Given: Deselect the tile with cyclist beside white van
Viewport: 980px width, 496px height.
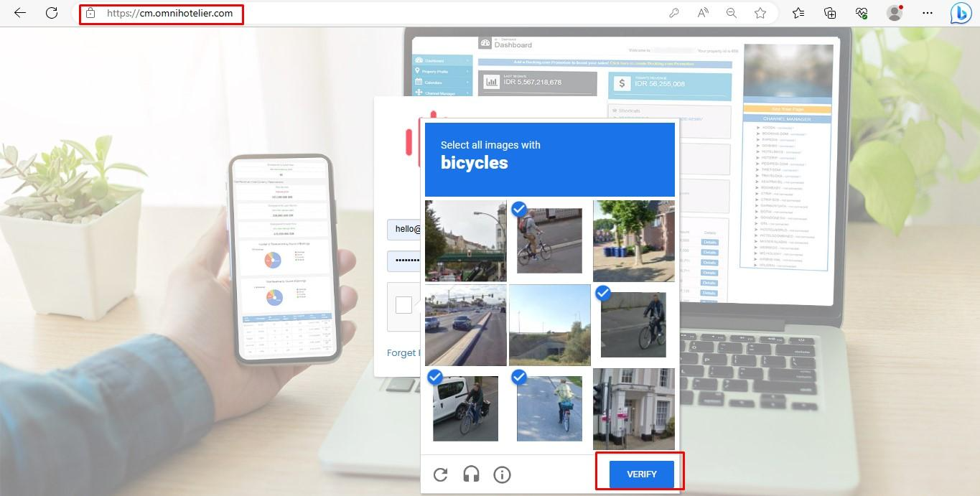Looking at the screenshot, I should [x=465, y=409].
